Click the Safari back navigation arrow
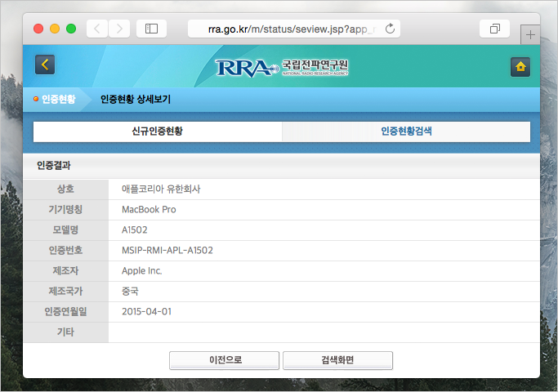The width and height of the screenshot is (558, 392). [97, 29]
